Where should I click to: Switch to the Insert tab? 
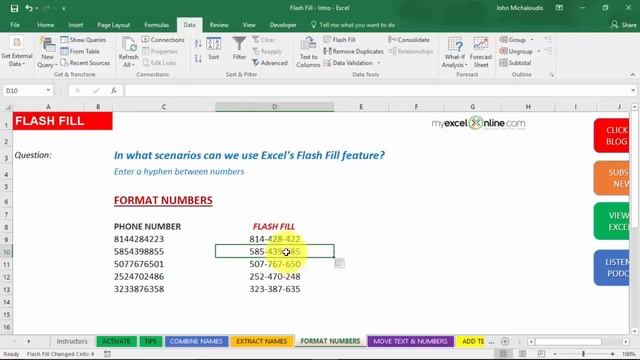[x=76, y=25]
